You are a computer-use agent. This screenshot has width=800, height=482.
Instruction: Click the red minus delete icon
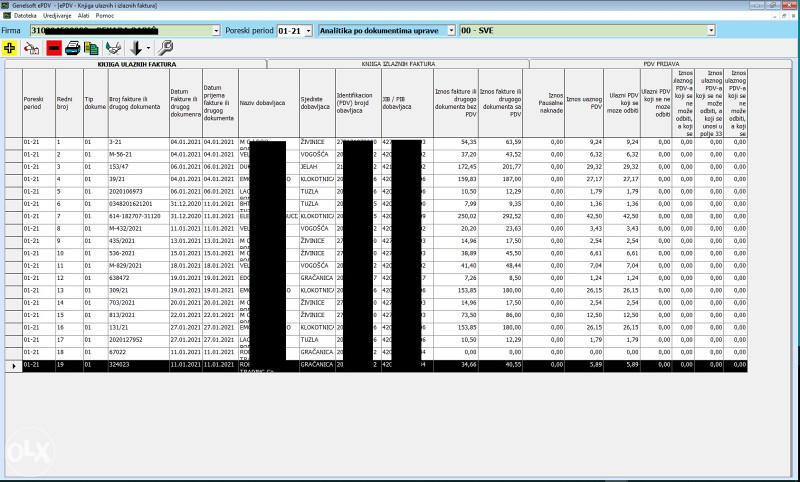(53, 47)
